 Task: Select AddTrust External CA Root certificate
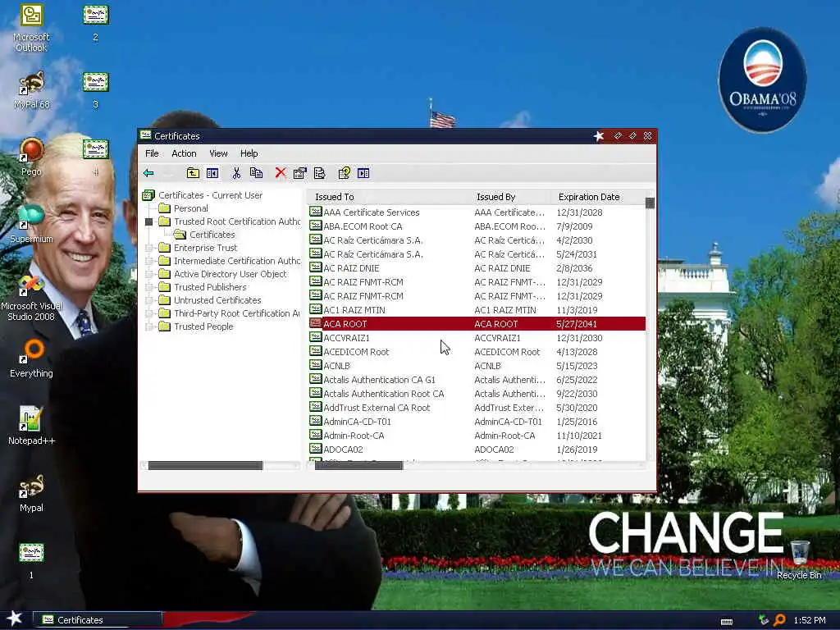pos(477,408)
